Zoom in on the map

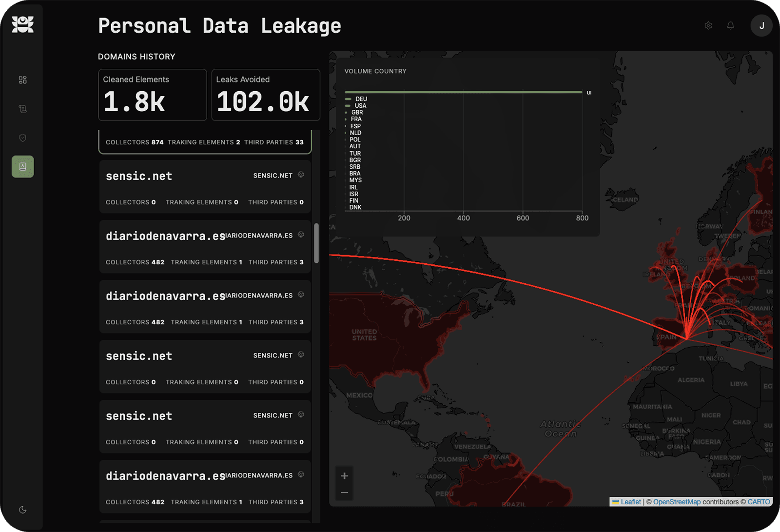click(x=344, y=476)
